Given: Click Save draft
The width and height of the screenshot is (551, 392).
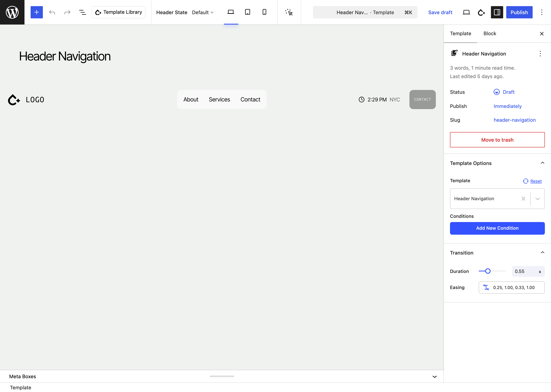Looking at the screenshot, I should point(440,12).
